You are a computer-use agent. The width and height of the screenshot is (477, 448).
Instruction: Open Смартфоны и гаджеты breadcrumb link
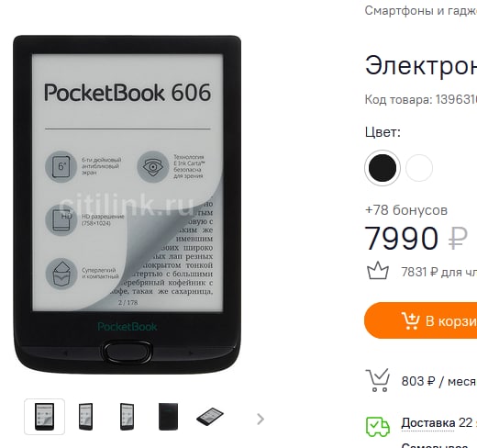[x=421, y=11]
